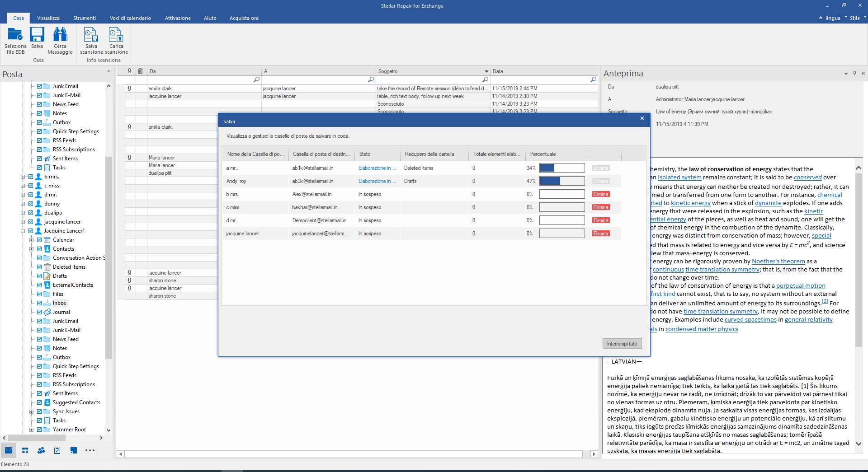The width and height of the screenshot is (868, 472).
Task: Close the Anteprima panel
Action: tap(863, 73)
